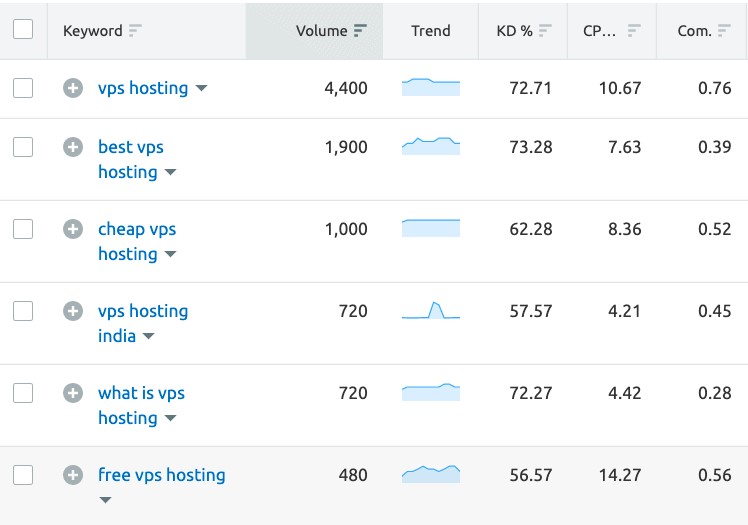
Task: Add 'free vps hosting' with plus icon
Action: click(73, 475)
